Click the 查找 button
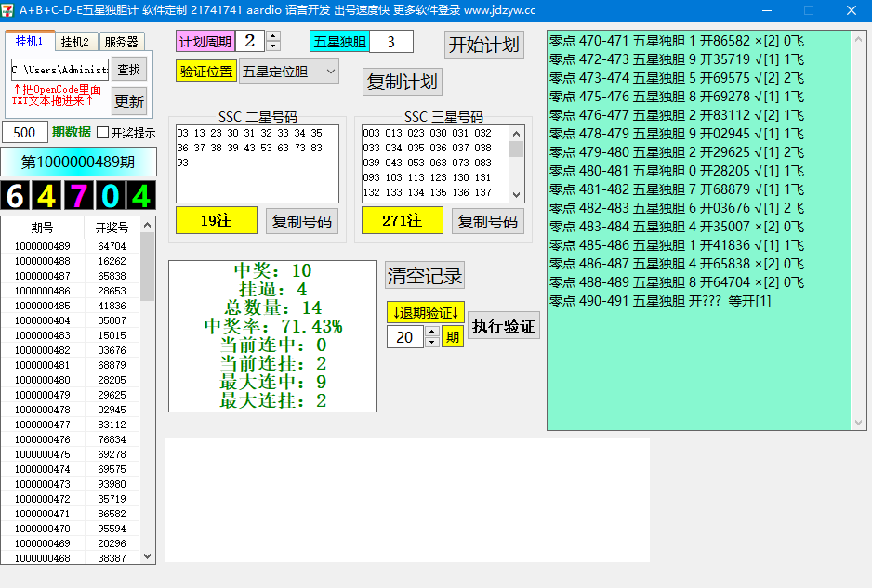The image size is (872, 588). tap(129, 70)
